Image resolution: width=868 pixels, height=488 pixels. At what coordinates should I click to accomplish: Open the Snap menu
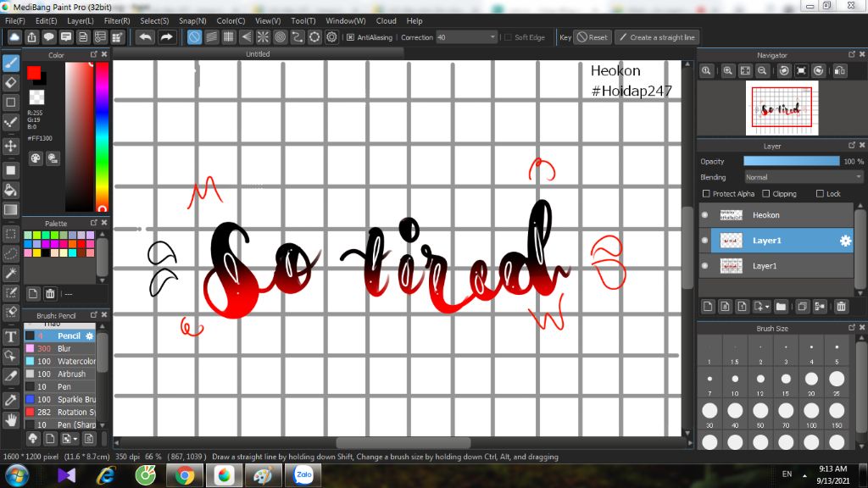click(x=192, y=20)
